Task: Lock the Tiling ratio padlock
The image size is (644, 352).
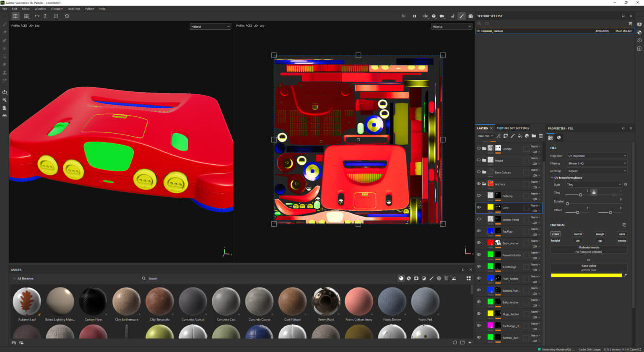Action: (x=593, y=192)
